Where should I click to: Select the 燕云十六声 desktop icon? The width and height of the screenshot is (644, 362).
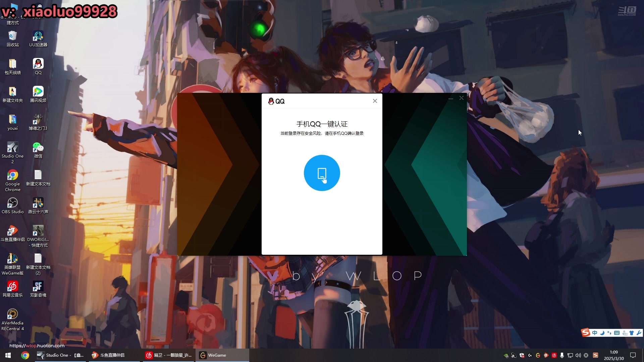point(38,205)
